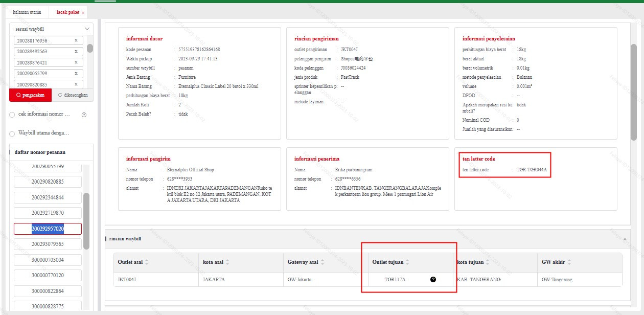The width and height of the screenshot is (644, 315).
Task: Click the kode pelanggan value J0086024424
Action: 353,68
